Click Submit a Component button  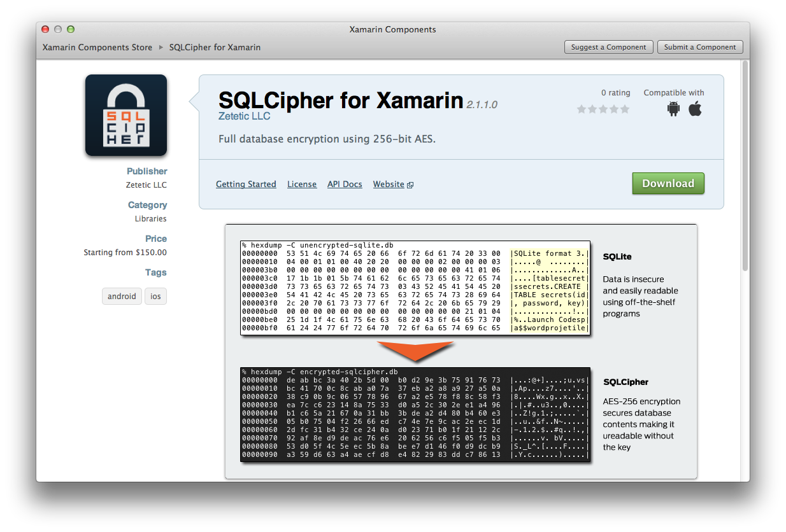699,47
